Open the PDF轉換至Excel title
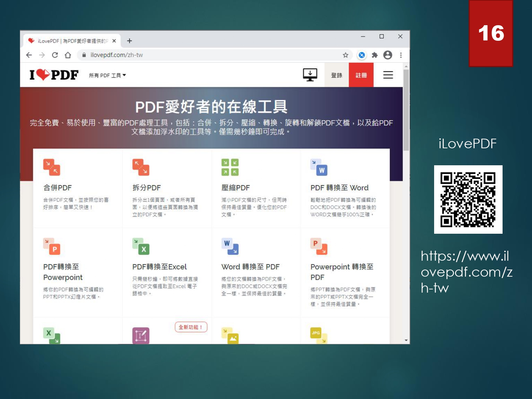 pos(160,267)
